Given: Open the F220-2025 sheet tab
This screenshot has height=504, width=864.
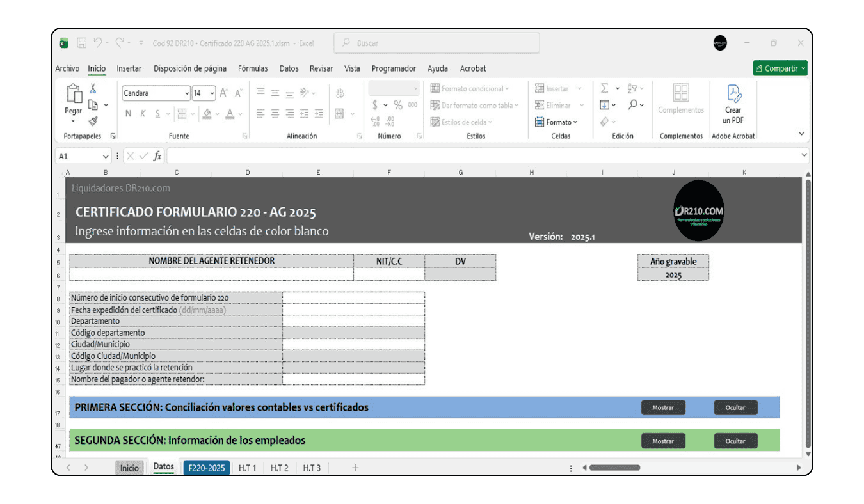Looking at the screenshot, I should [205, 468].
